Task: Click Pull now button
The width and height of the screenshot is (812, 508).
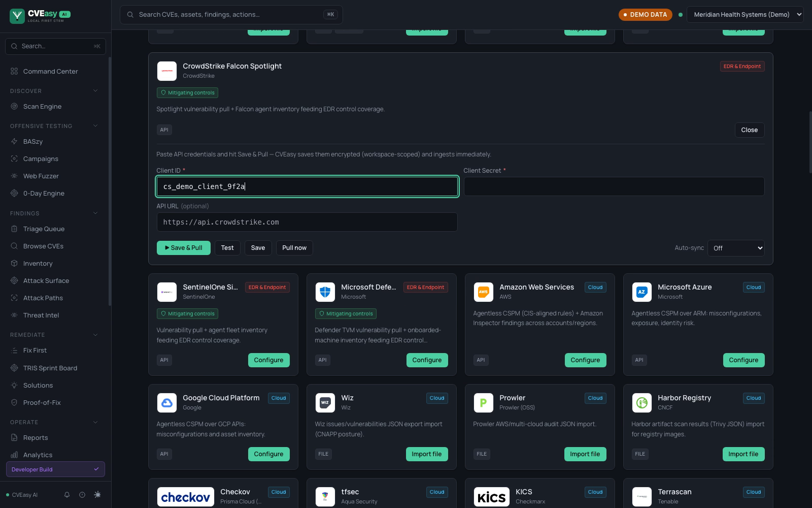Action: (x=294, y=248)
